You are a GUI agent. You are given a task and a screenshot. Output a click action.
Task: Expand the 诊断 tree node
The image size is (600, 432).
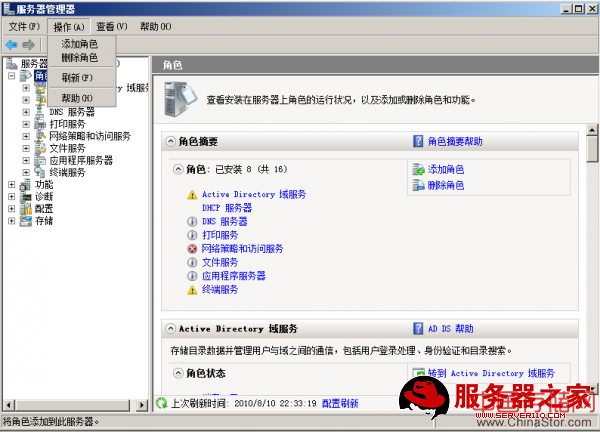[x=11, y=196]
